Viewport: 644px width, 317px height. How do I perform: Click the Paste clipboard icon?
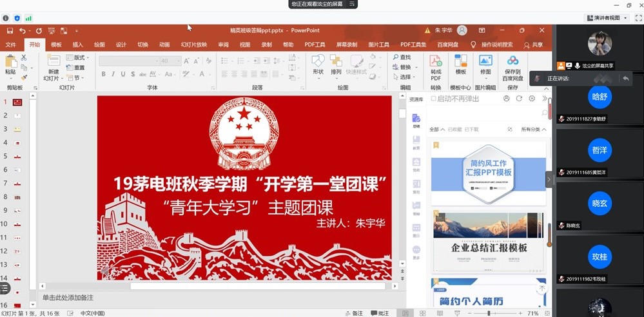[10, 64]
